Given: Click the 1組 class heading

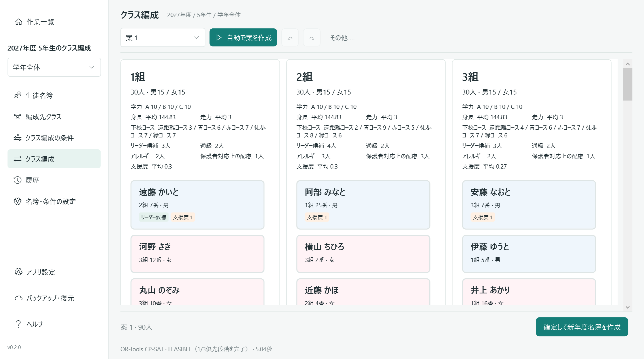Looking at the screenshot, I should click(x=138, y=77).
